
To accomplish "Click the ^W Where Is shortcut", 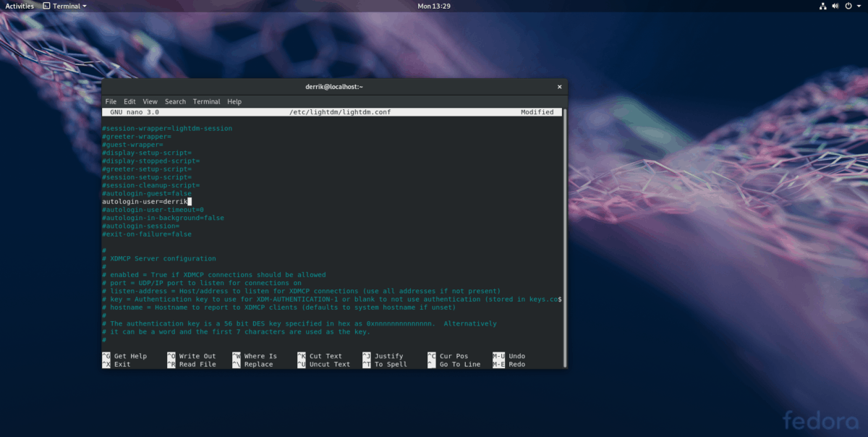I will pyautogui.click(x=255, y=356).
